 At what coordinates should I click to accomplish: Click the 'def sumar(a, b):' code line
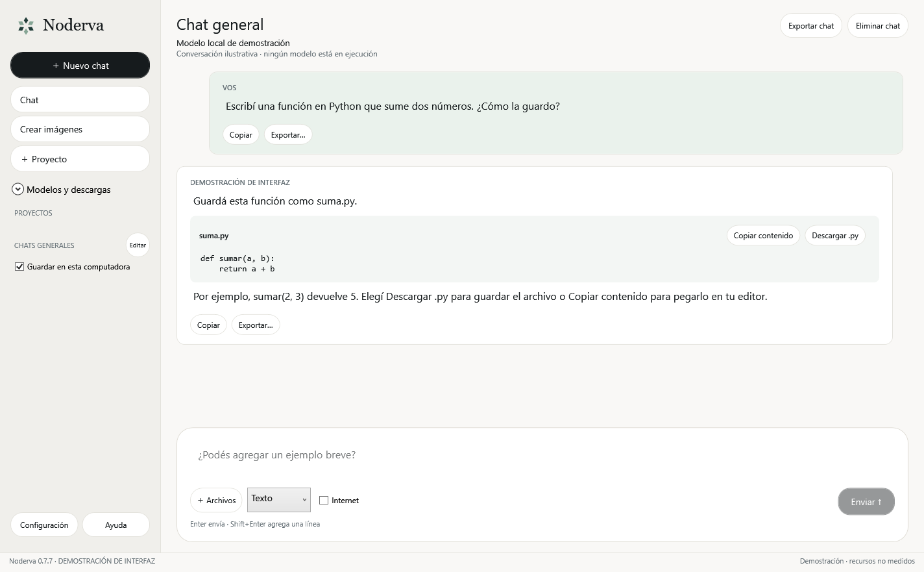237,258
